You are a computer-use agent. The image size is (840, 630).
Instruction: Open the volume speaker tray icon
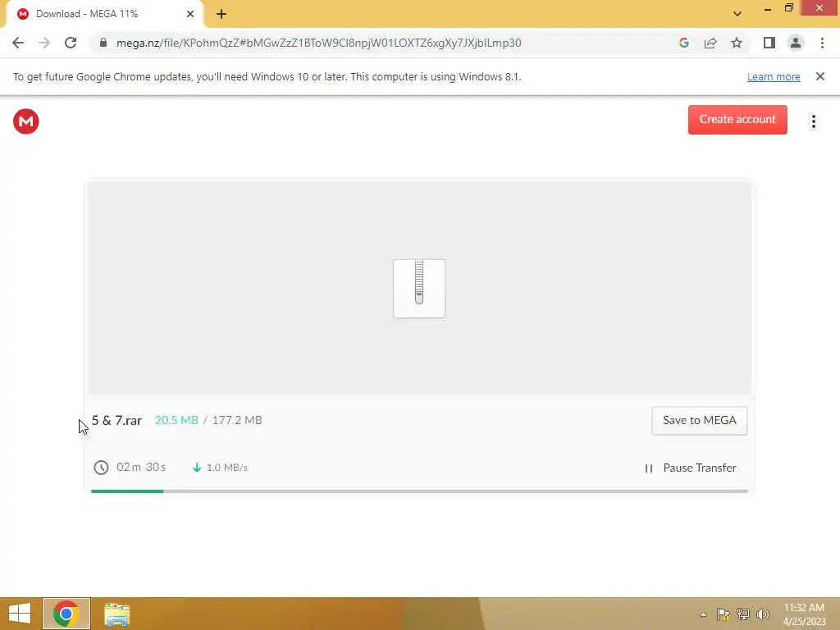click(x=762, y=614)
